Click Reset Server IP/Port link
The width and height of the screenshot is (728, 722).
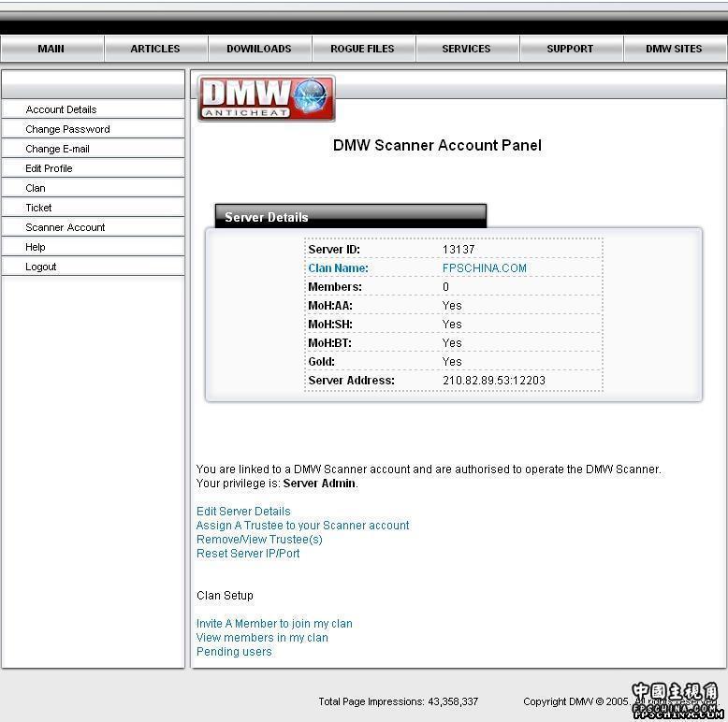pyautogui.click(x=248, y=553)
